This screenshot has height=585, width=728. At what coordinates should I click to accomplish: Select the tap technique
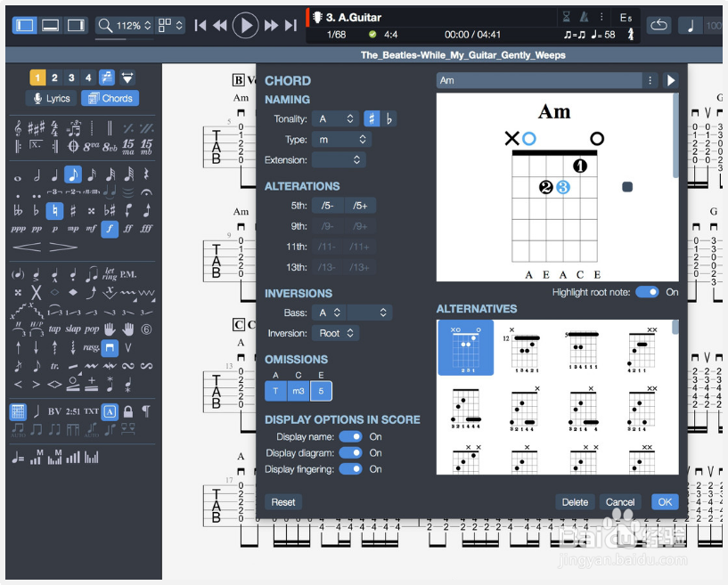point(54,329)
